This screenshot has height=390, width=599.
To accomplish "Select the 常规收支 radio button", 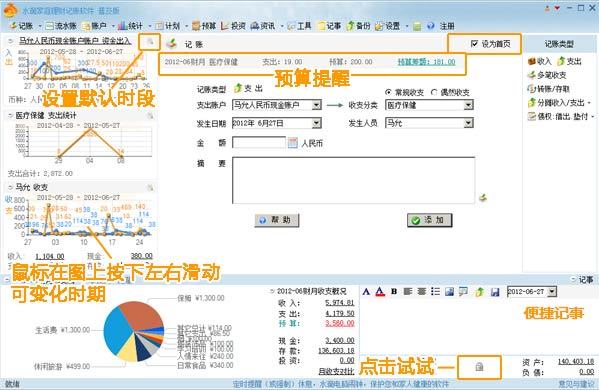I will pyautogui.click(x=389, y=92).
